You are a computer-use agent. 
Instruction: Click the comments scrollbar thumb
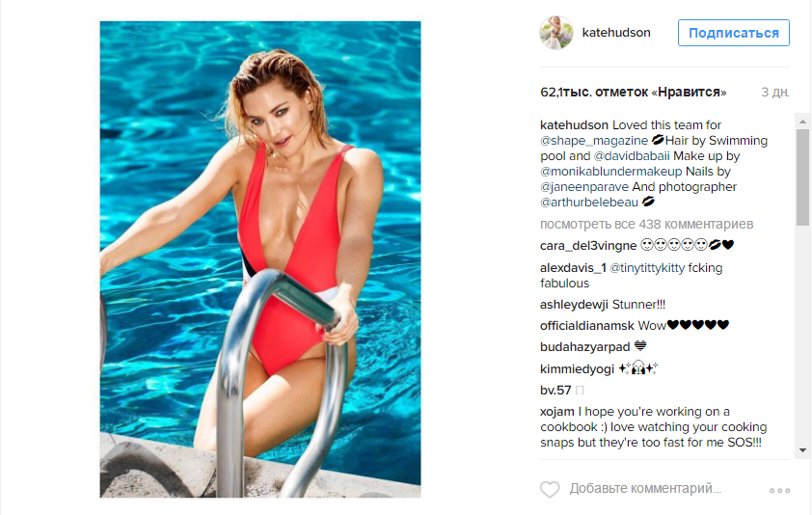click(802, 177)
